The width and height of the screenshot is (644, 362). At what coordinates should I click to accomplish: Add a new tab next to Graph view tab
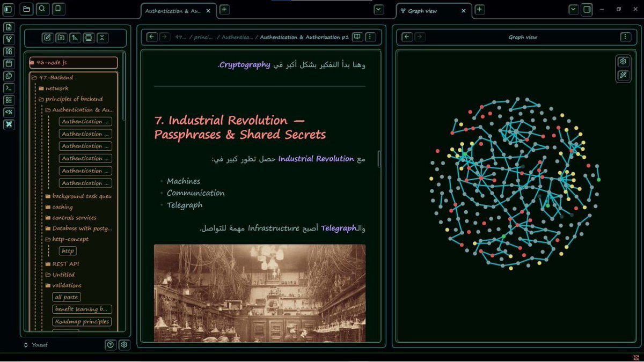(x=479, y=9)
